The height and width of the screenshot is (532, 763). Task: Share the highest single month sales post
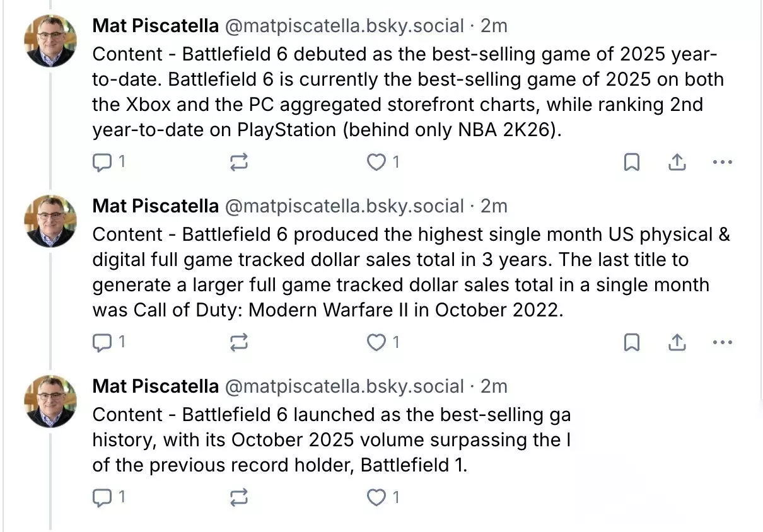click(x=677, y=342)
